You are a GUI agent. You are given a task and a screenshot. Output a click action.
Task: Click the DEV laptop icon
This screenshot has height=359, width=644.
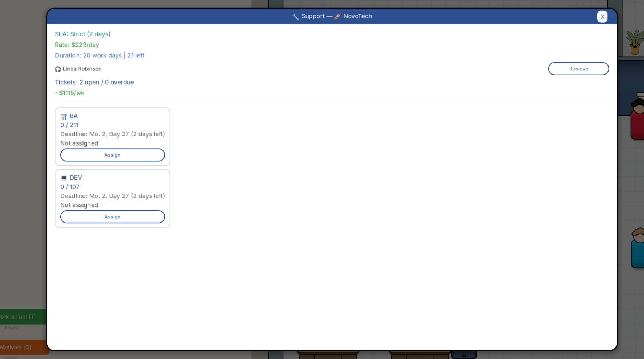pyautogui.click(x=64, y=178)
